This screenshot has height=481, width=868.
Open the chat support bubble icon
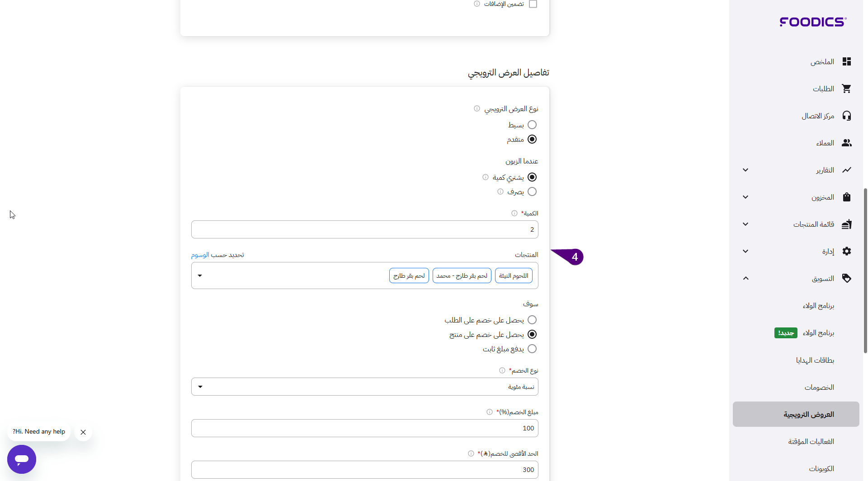point(22,459)
